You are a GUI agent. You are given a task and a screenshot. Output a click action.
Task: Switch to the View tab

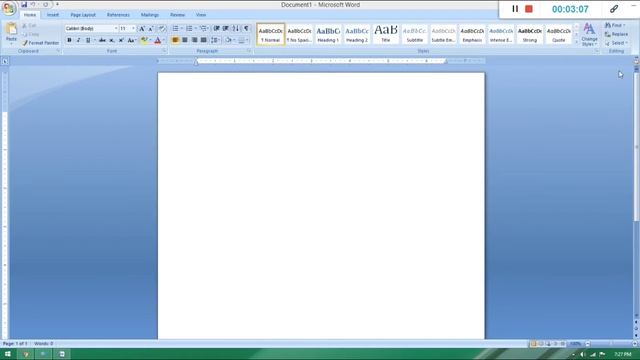click(201, 15)
